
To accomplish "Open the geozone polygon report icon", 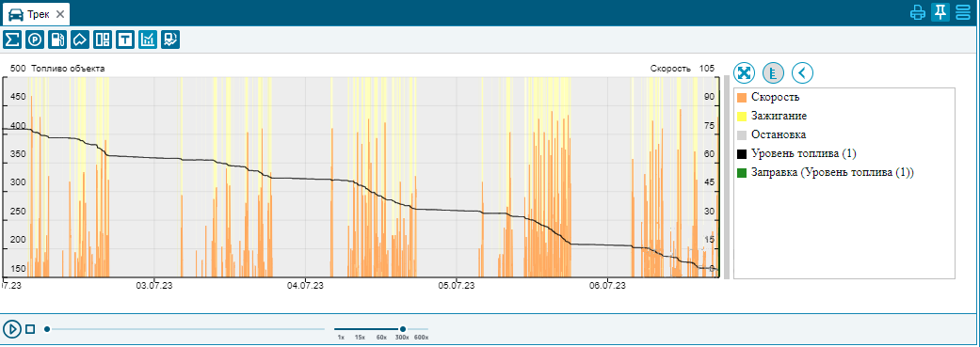I will coord(80,39).
